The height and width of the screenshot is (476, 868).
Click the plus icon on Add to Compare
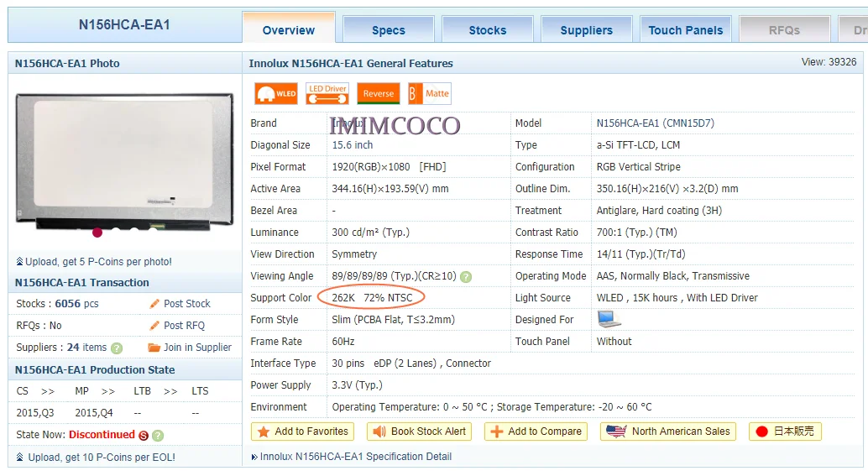[x=497, y=432]
